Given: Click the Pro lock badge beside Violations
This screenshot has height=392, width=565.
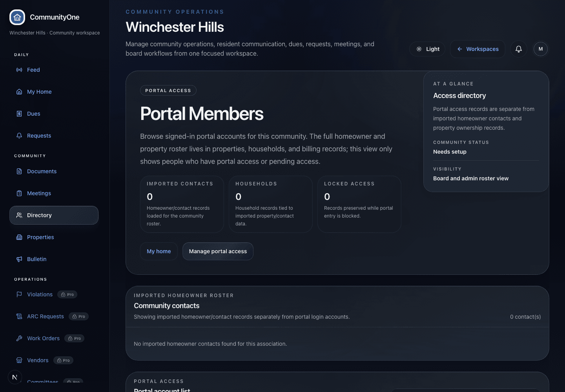Looking at the screenshot, I should [67, 294].
